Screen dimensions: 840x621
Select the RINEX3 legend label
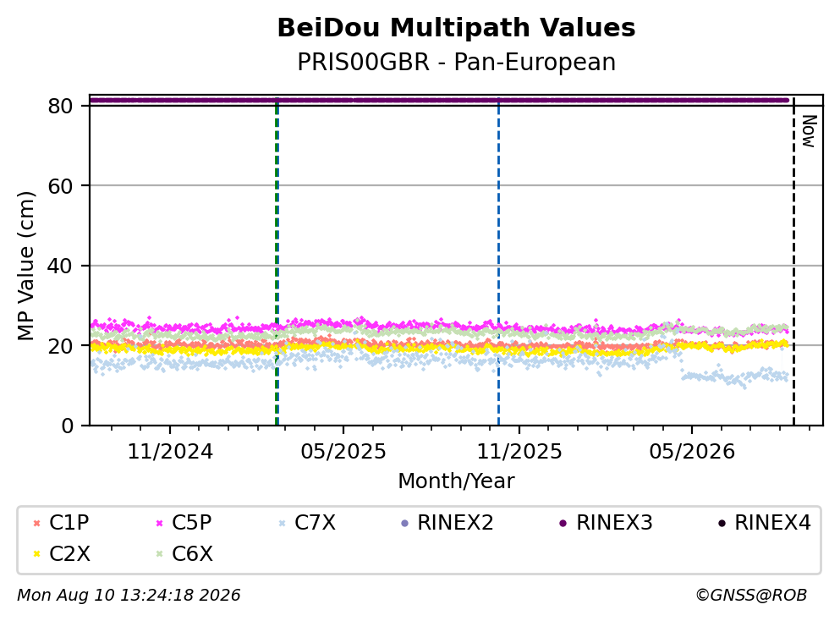tap(614, 522)
